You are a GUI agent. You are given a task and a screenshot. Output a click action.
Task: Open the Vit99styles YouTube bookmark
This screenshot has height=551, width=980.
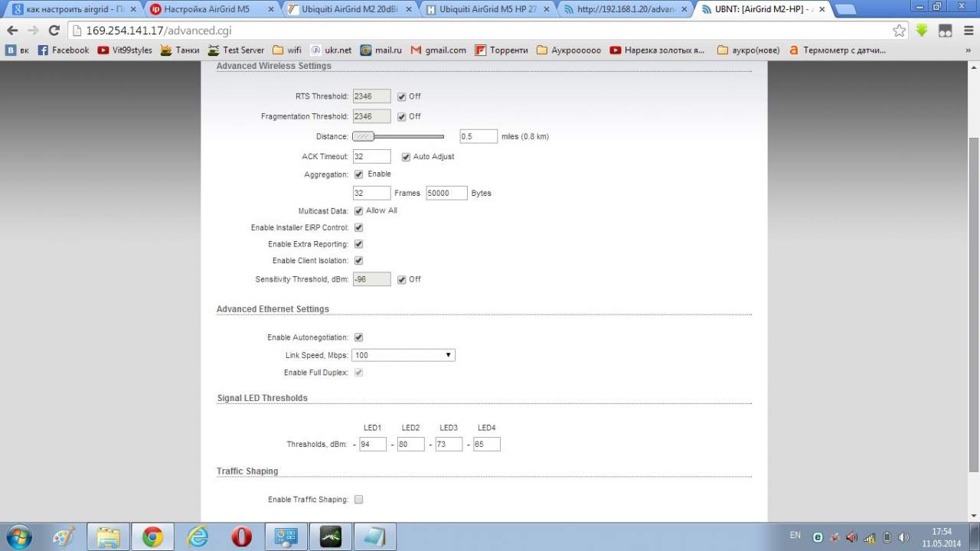click(125, 50)
